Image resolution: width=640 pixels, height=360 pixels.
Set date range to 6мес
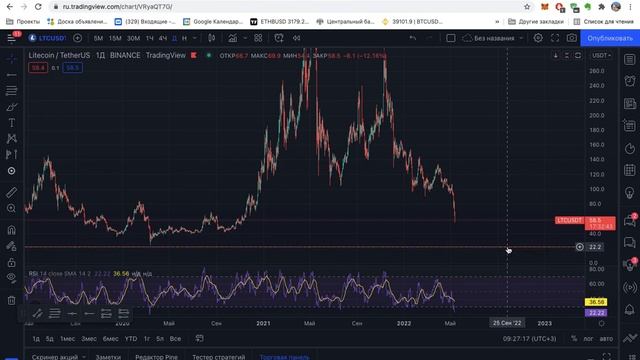[x=110, y=338]
